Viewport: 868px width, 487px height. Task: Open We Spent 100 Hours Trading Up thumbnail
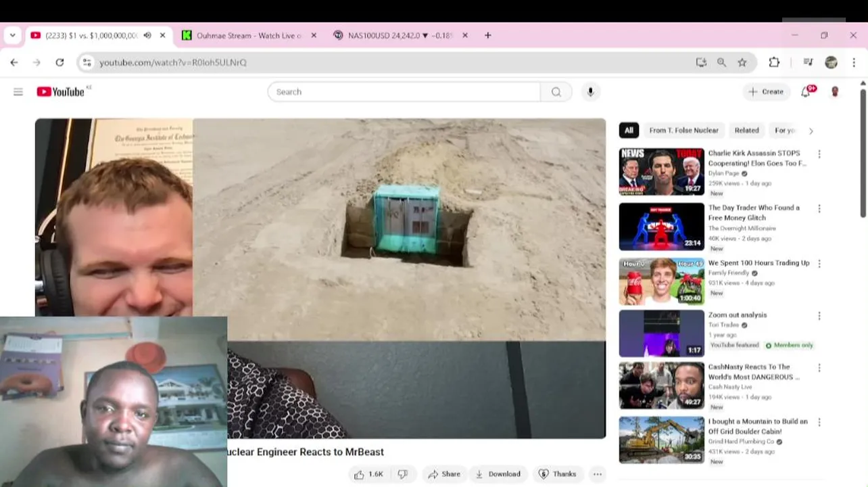click(x=661, y=281)
